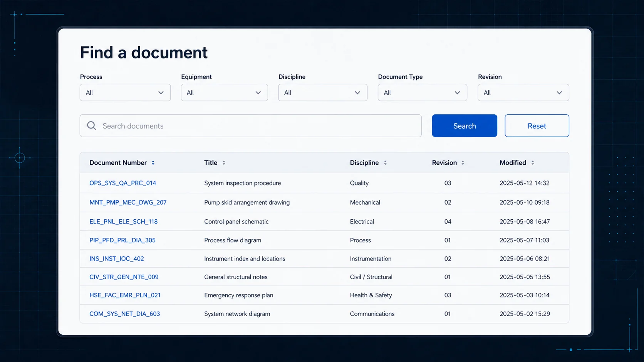Open document OPS_SYS_QA_PRC_014

click(x=122, y=183)
